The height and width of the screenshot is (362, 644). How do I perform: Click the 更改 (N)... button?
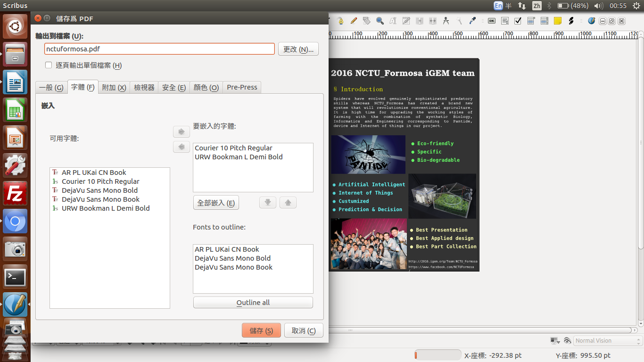pyautogui.click(x=298, y=49)
